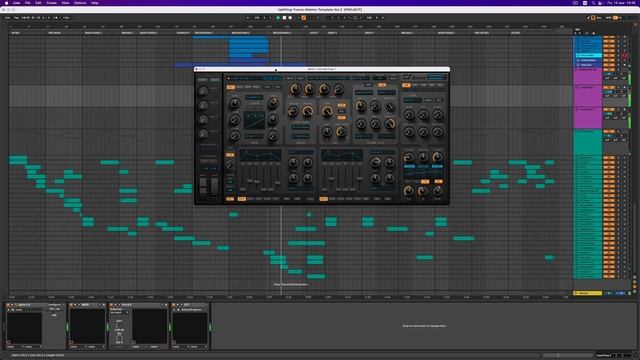The height and width of the screenshot is (360, 640).
Task: Jump to the MAIN VERSE 2 locator
Action: (x=148, y=33)
